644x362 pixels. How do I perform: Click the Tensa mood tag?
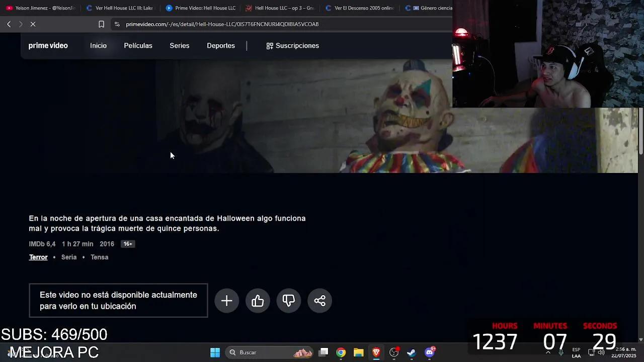(x=99, y=257)
